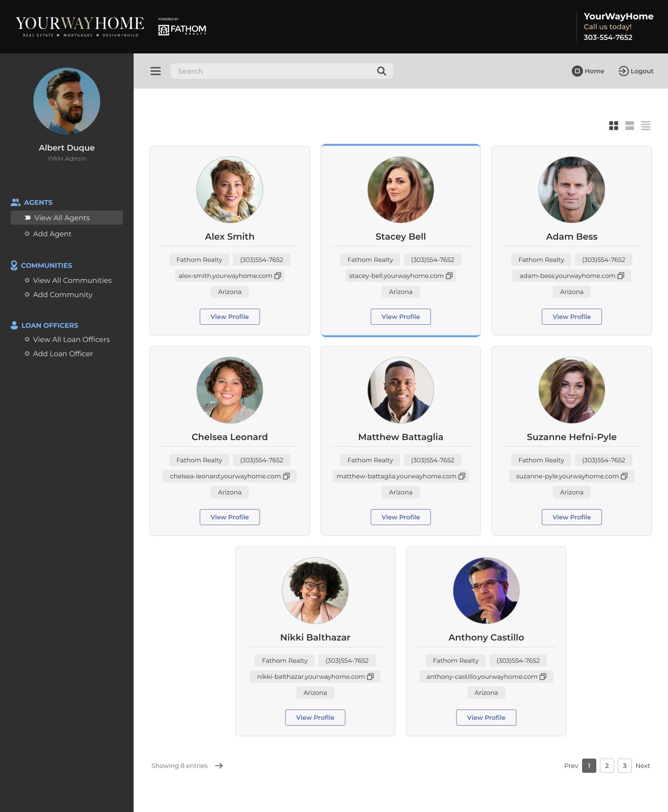Click the YourWayHome header logo

click(x=80, y=26)
